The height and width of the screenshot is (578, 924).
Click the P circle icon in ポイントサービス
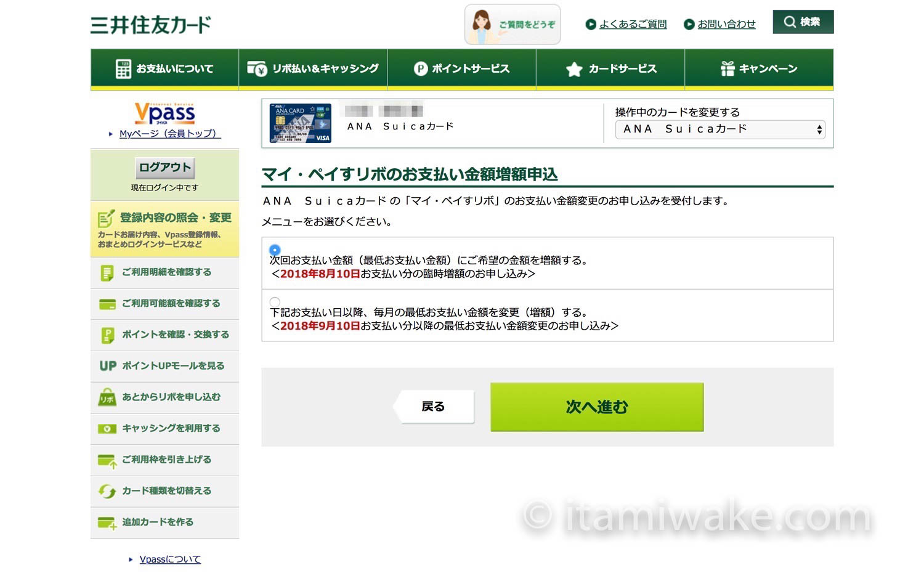[x=421, y=69]
